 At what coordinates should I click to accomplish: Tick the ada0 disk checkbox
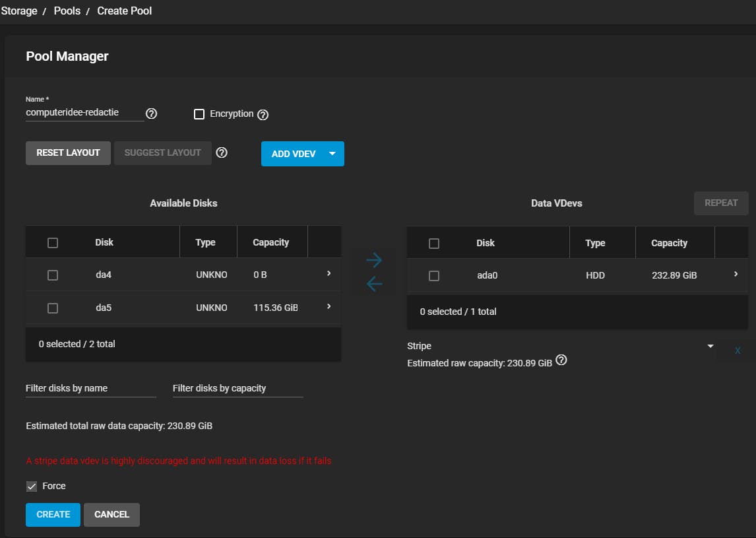click(x=434, y=275)
